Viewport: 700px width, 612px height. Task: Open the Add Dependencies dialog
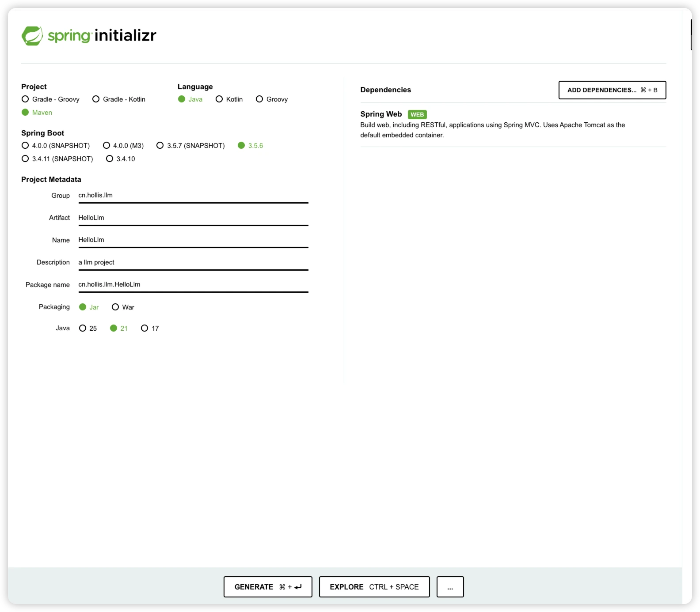(x=612, y=90)
